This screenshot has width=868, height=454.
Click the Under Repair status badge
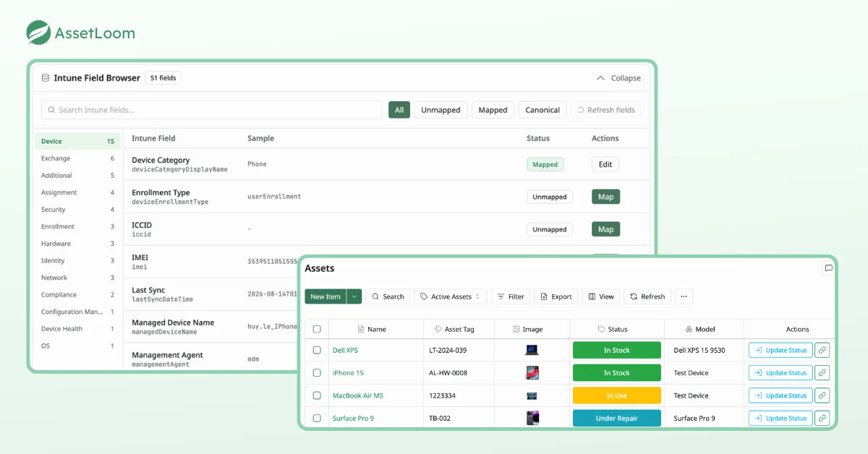point(617,418)
